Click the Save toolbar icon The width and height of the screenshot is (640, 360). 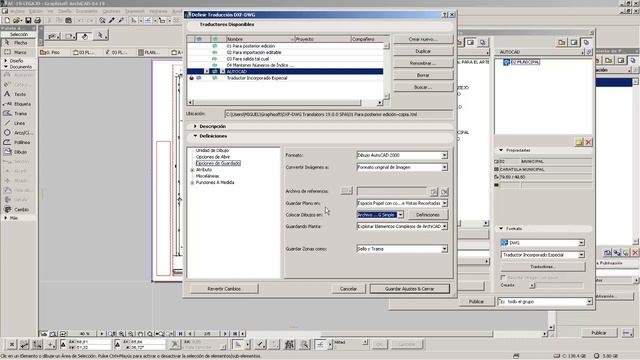click(28, 20)
